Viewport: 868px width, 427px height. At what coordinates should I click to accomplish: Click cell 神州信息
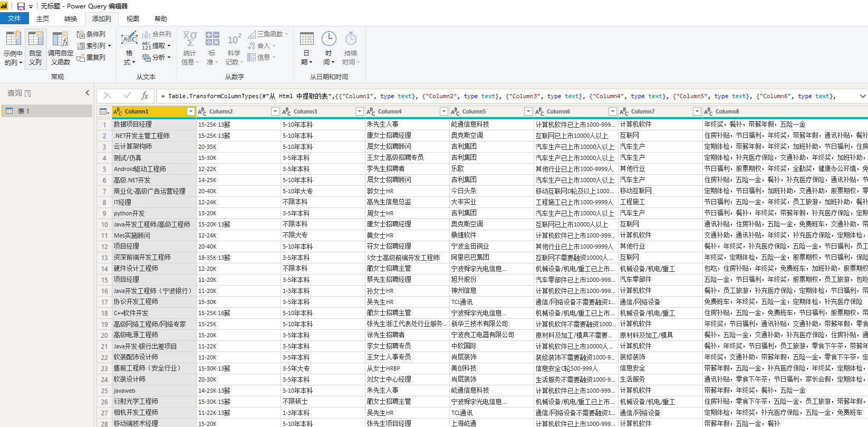[x=491, y=291]
